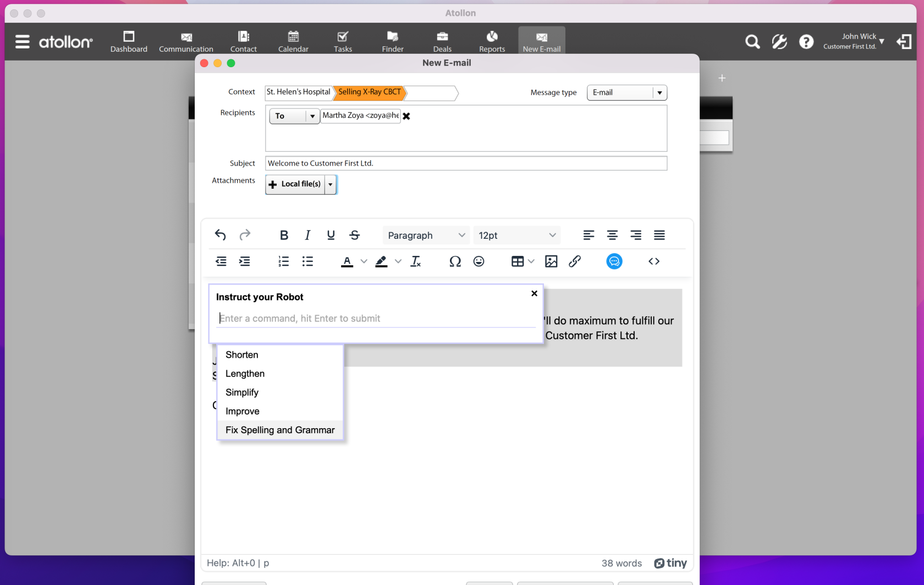Align text right

(636, 235)
